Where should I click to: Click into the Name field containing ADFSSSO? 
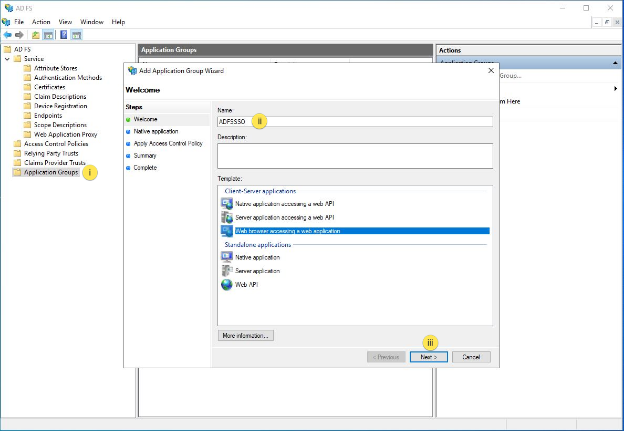(354, 121)
